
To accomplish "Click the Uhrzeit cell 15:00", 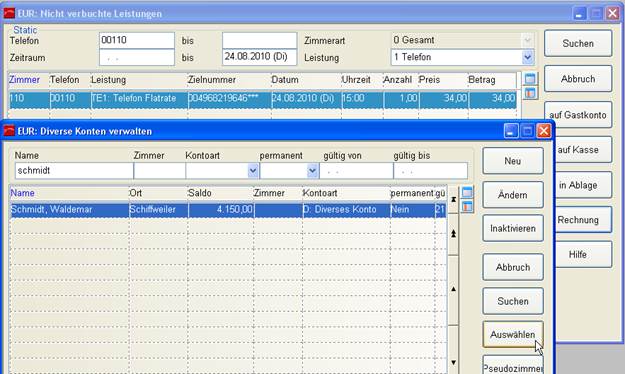I will 362,98.
